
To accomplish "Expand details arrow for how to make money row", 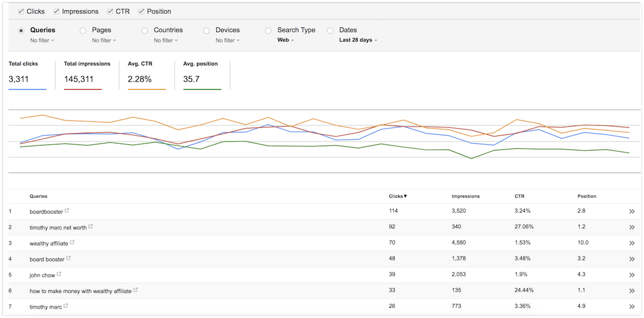I will click(x=632, y=291).
